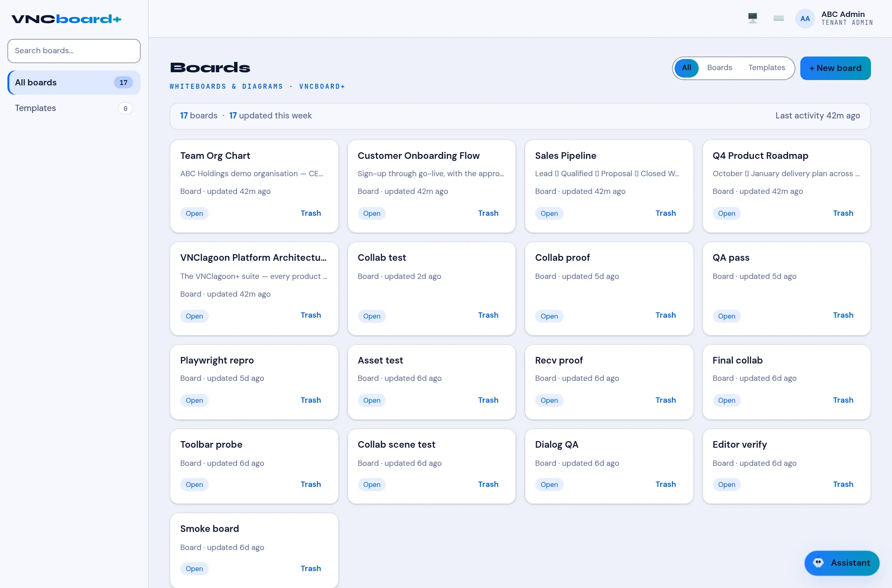The width and height of the screenshot is (892, 588).
Task: Open the Customer Onboarding Flow board
Action: tap(372, 213)
